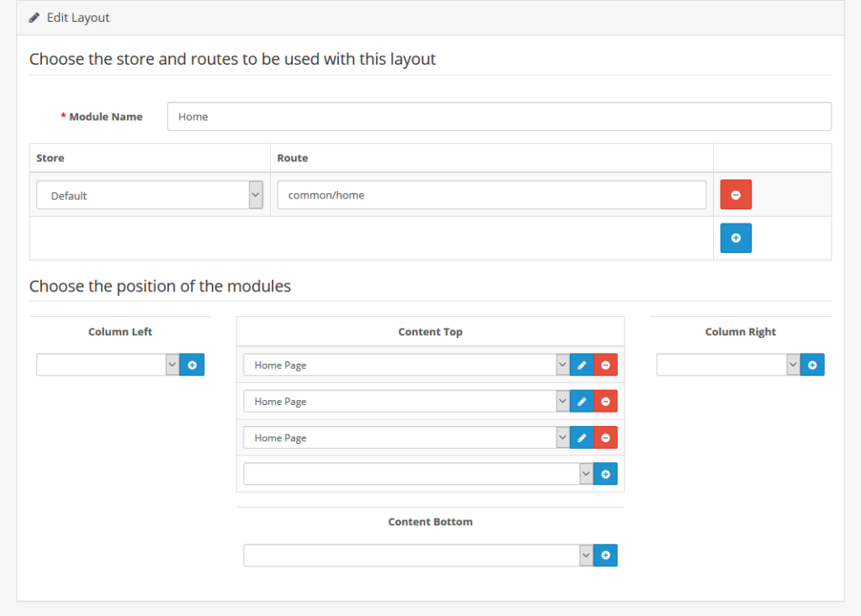Click the common/home route field
This screenshot has width=861, height=616.
pyautogui.click(x=491, y=195)
